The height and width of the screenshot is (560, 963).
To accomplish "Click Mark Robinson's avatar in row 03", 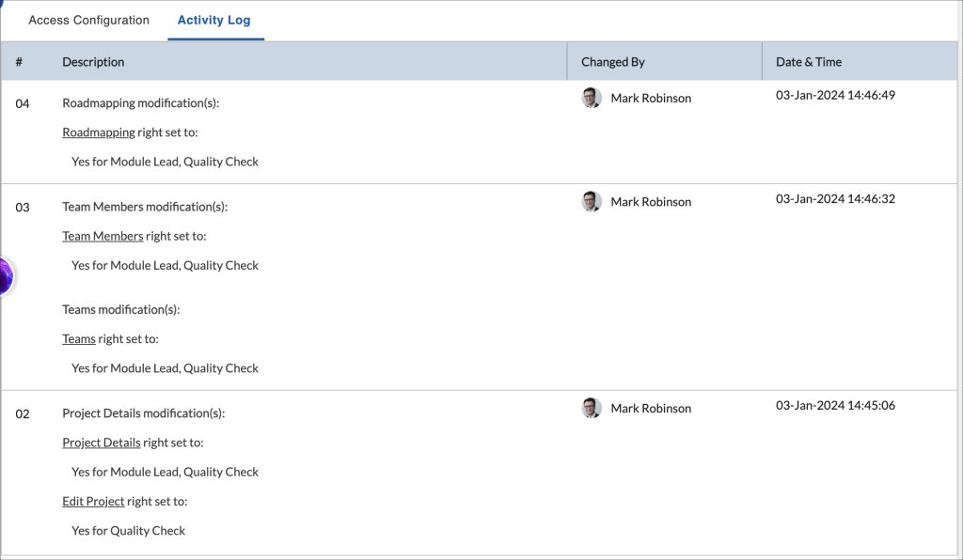I will click(x=591, y=201).
